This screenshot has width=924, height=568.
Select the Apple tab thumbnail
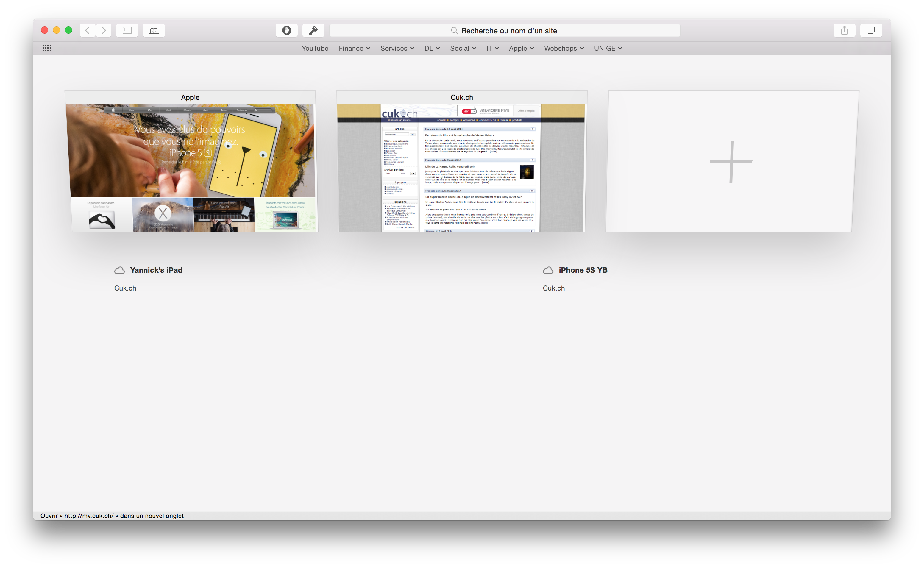192,162
